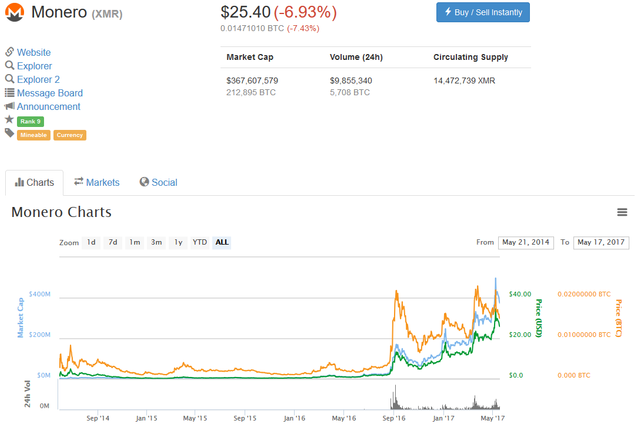This screenshot has height=429, width=640.
Task: Open the Announcement link
Action: tap(49, 107)
